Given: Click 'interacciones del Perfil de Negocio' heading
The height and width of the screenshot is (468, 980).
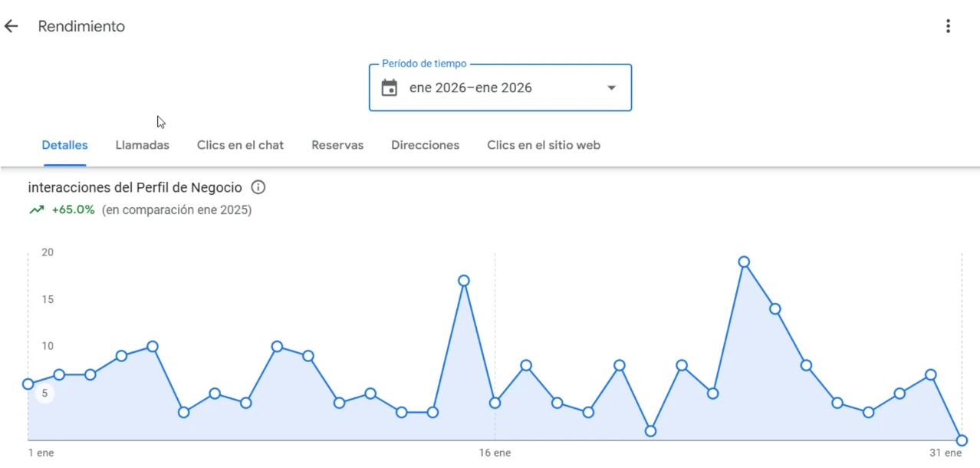Looking at the screenshot, I should 135,187.
